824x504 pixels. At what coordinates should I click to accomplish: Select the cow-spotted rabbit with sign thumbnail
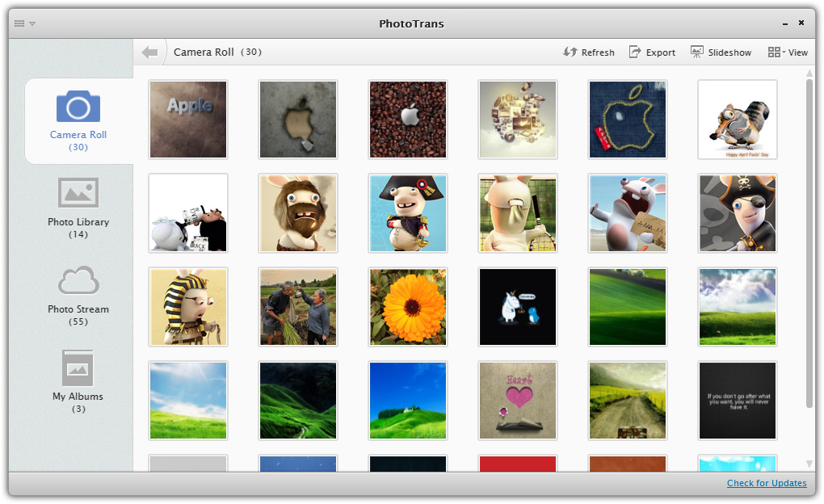628,213
